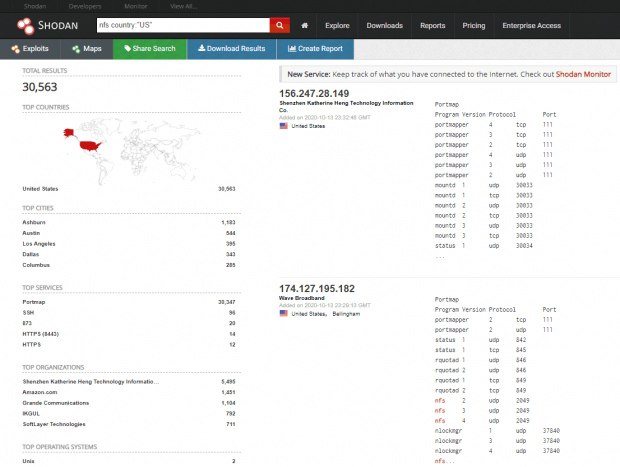Filter by service 873

click(x=27, y=323)
